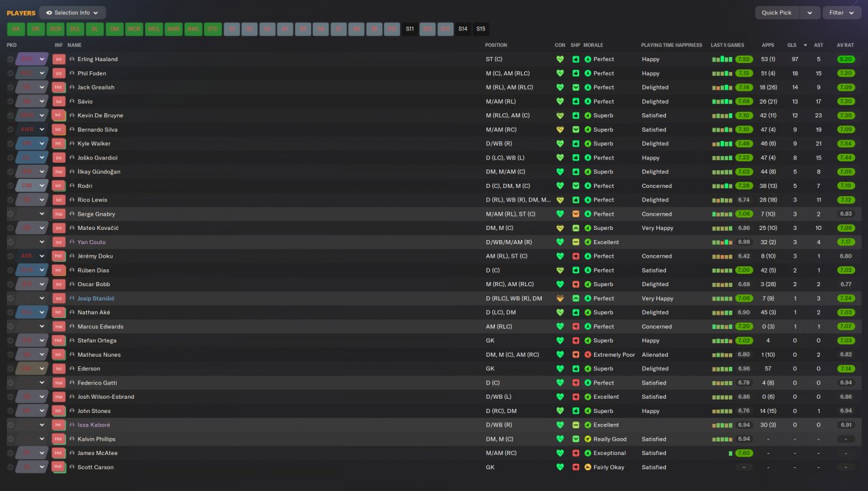868x491 pixels.
Task: Open the player info icon next to Phil Foden
Action: pos(72,73)
